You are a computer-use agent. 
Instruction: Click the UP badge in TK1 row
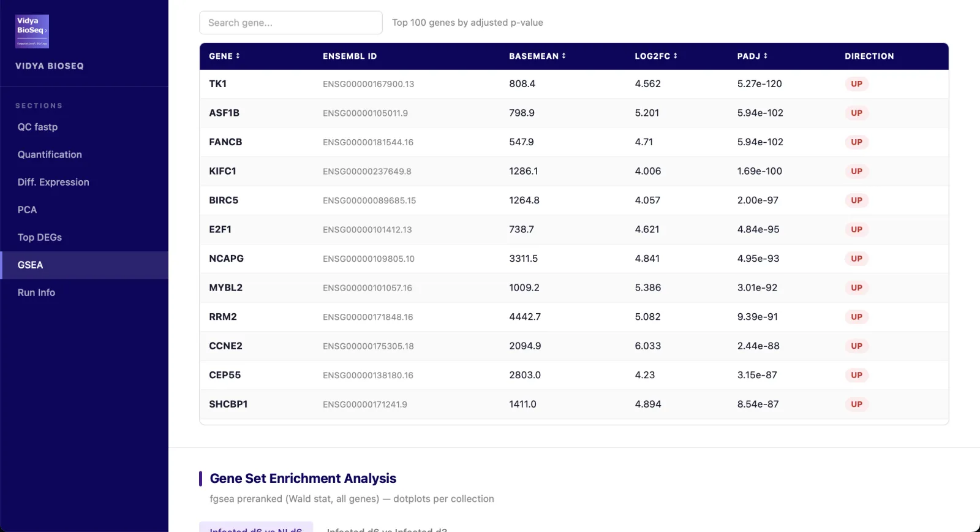point(856,84)
